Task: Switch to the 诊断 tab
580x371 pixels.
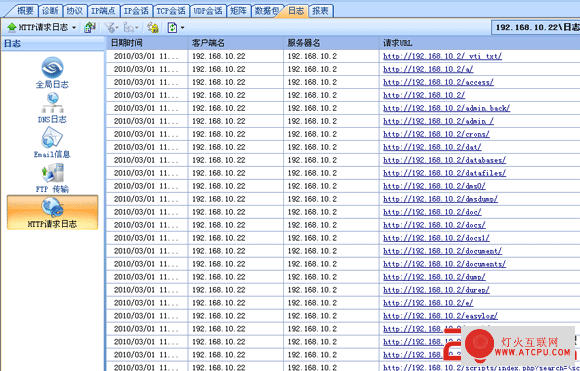Action: tap(50, 11)
